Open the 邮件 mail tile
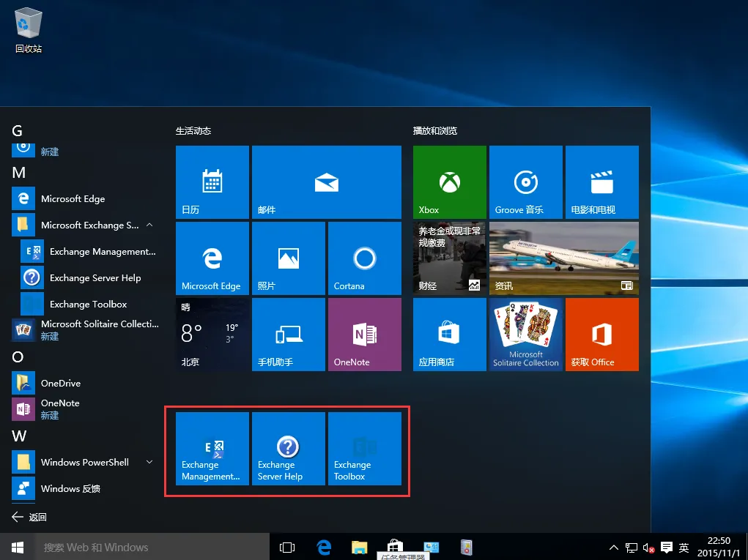This screenshot has height=560, width=748. pos(326,182)
